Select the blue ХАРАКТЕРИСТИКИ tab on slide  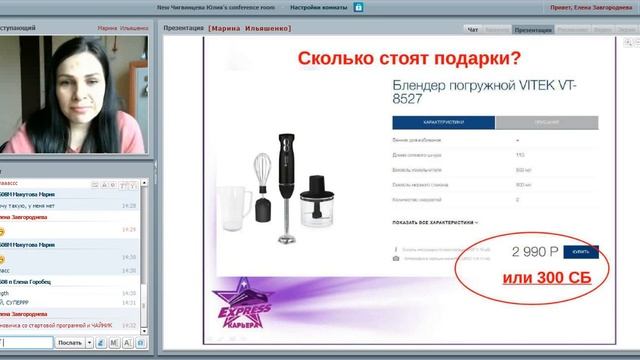[444, 122]
